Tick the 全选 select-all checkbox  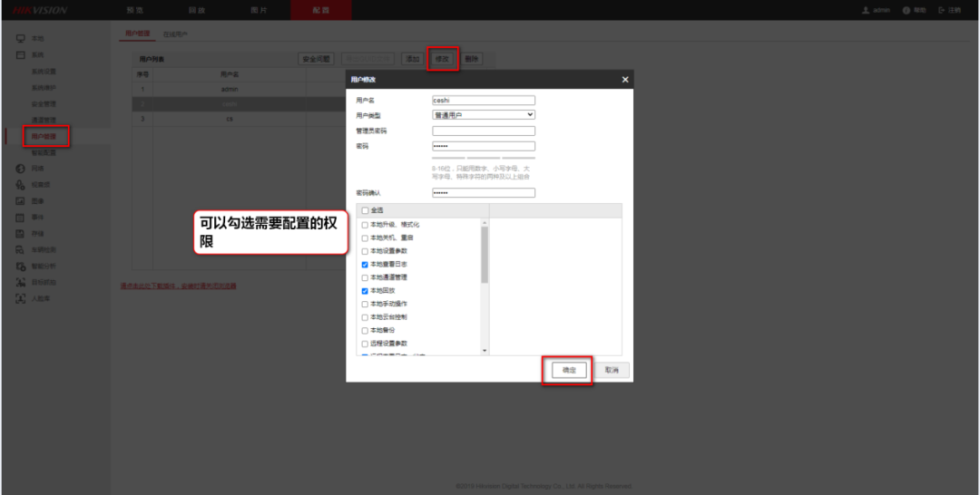(365, 210)
